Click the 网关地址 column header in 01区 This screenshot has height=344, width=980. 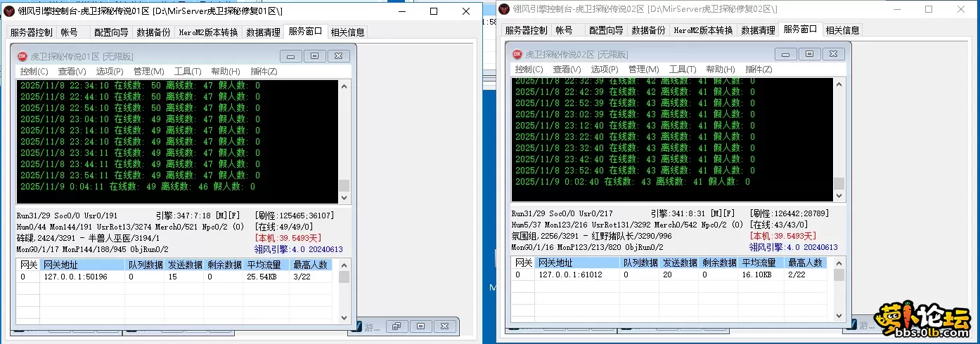(x=61, y=265)
